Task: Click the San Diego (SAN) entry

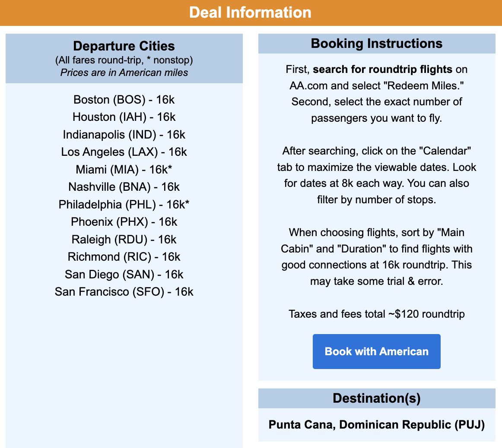Action: pyautogui.click(x=124, y=274)
